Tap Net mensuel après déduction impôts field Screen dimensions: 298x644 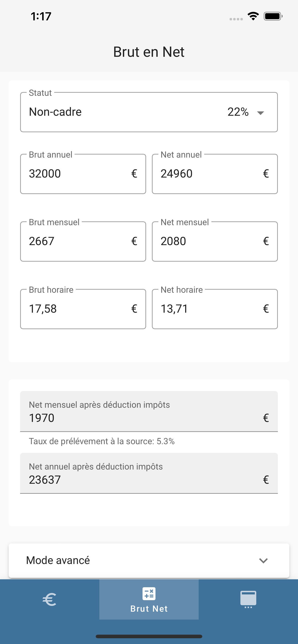[149, 411]
